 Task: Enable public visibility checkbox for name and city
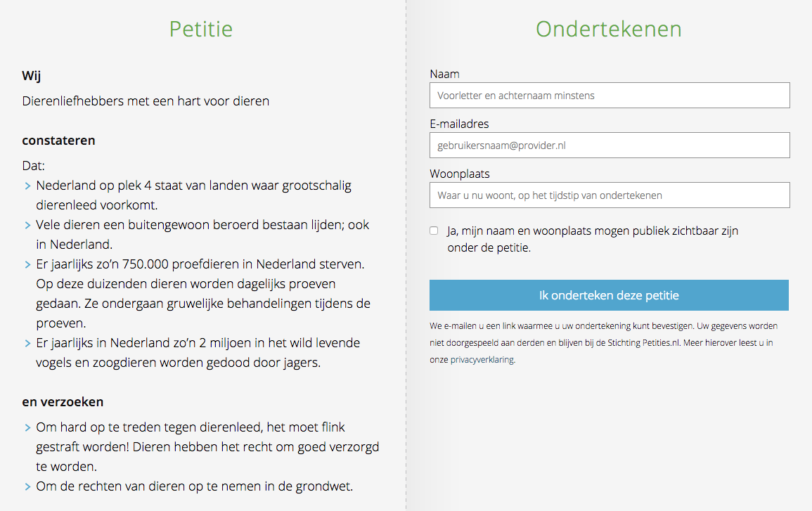coord(434,231)
